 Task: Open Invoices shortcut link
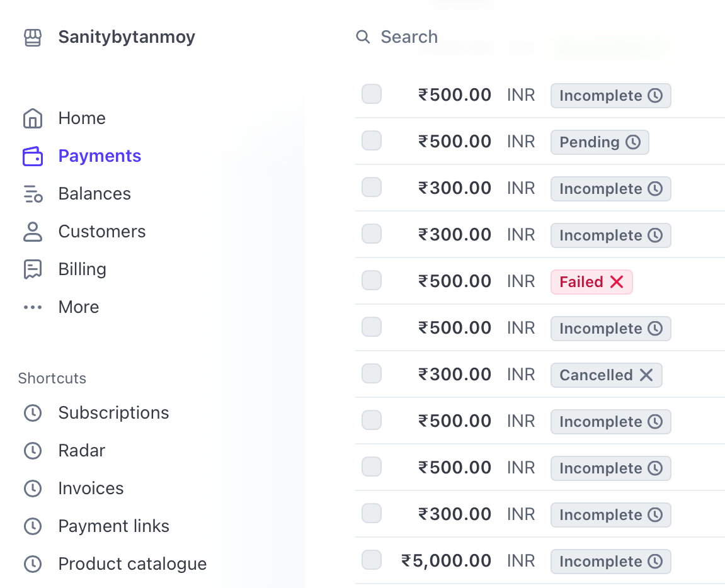[90, 488]
